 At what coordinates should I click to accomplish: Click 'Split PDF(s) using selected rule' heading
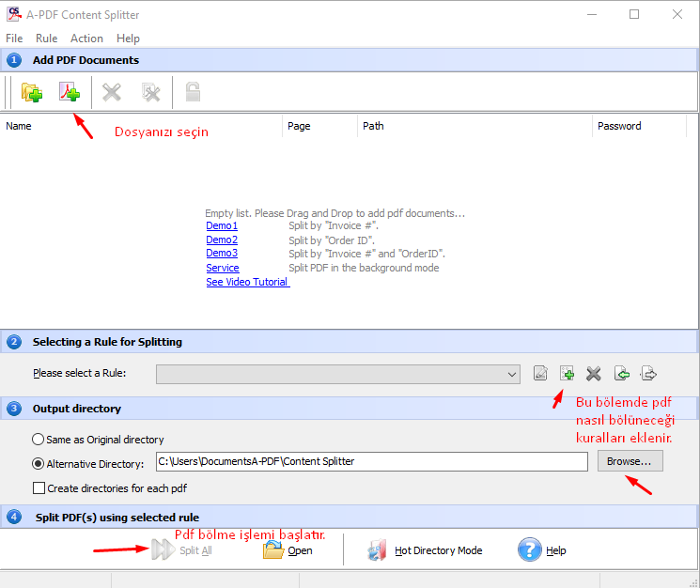pos(117,517)
